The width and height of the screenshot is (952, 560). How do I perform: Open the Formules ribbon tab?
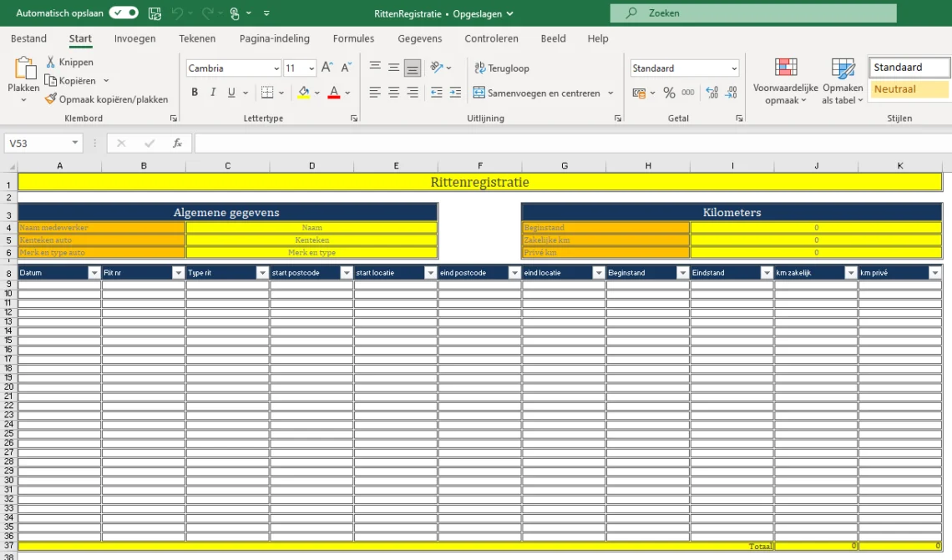(x=353, y=38)
